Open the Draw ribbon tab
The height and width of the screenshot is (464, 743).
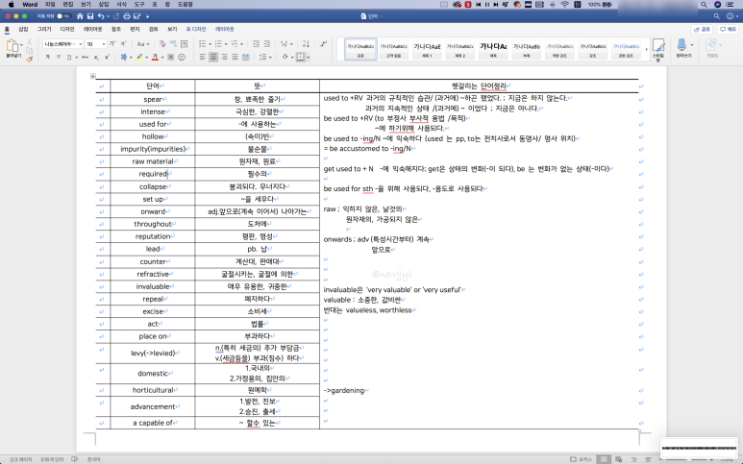point(44,29)
